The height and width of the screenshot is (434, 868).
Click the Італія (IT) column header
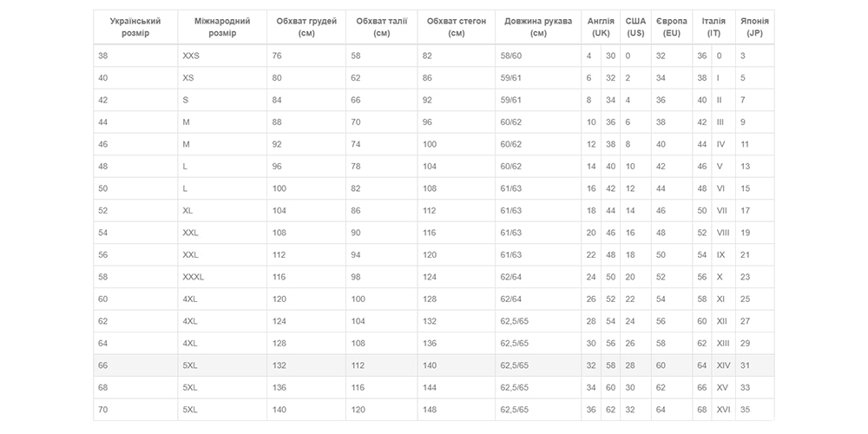pos(713,27)
